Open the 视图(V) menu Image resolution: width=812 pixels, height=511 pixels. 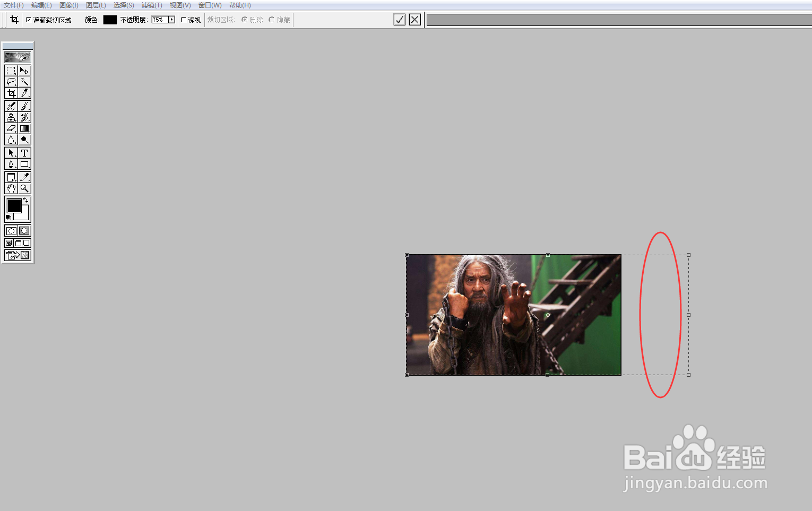point(180,5)
